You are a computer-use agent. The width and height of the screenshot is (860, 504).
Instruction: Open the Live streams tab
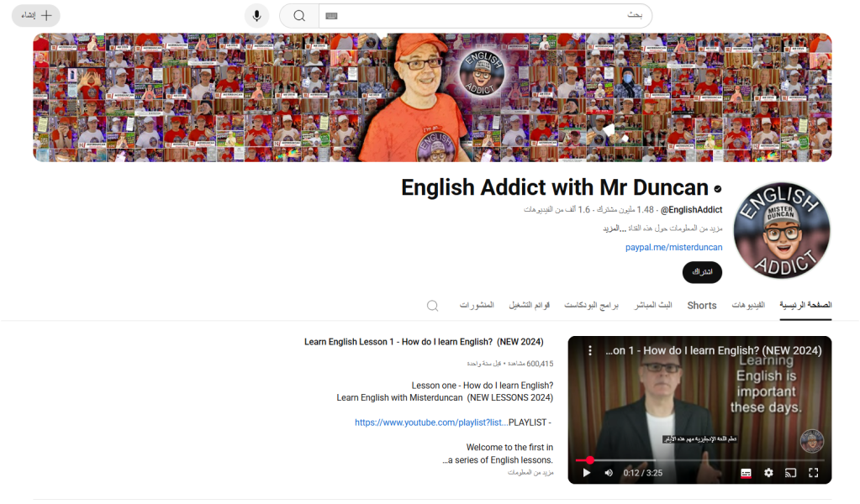click(653, 305)
